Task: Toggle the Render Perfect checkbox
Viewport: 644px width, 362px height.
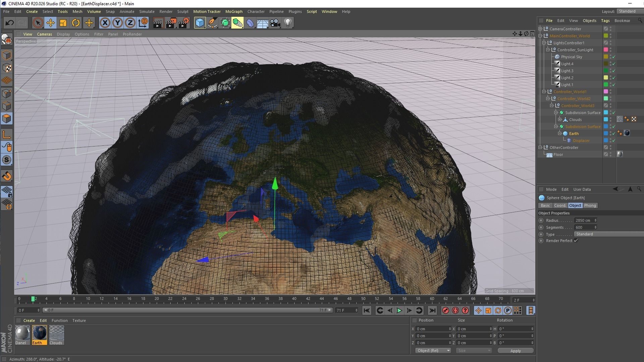Action: [576, 241]
